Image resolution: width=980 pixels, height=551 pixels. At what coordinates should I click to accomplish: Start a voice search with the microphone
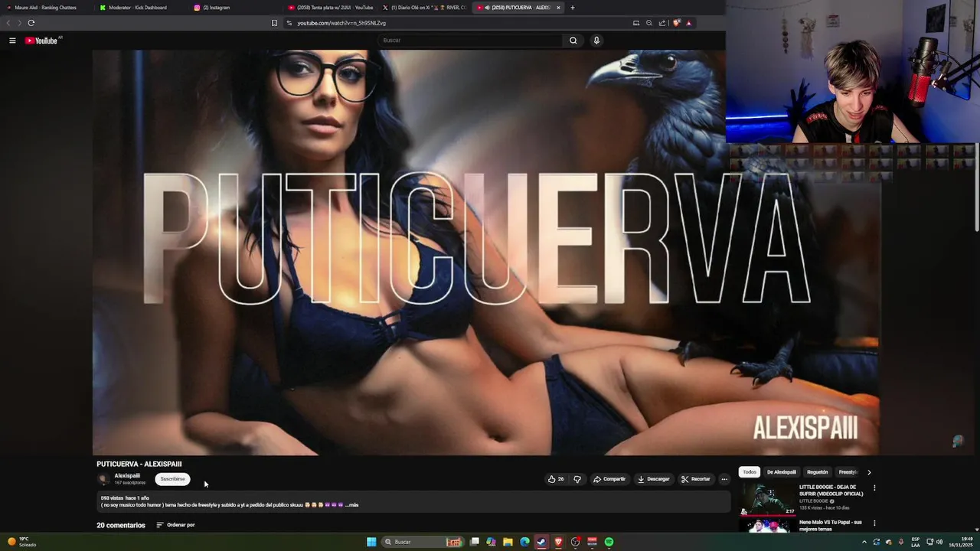(596, 41)
